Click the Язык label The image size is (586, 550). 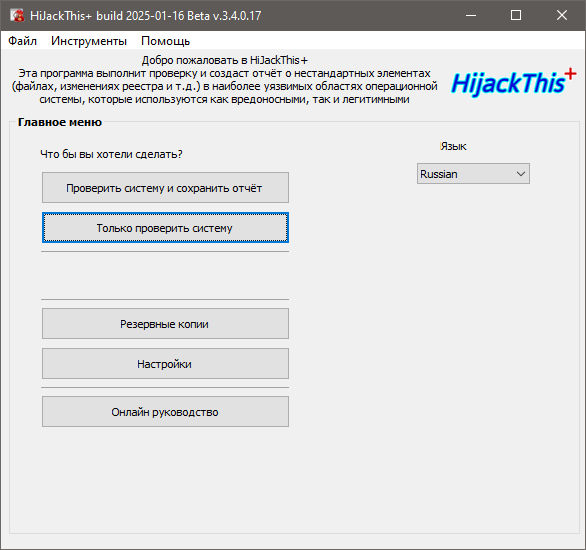pyautogui.click(x=453, y=146)
